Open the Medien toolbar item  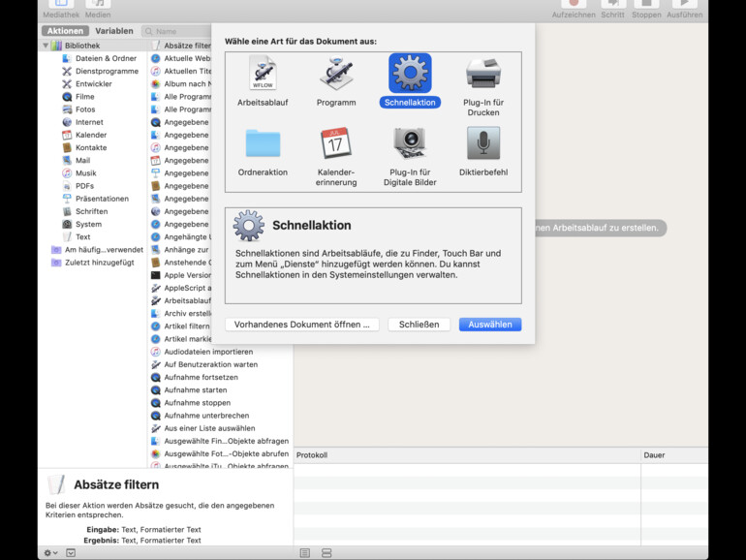[98, 8]
